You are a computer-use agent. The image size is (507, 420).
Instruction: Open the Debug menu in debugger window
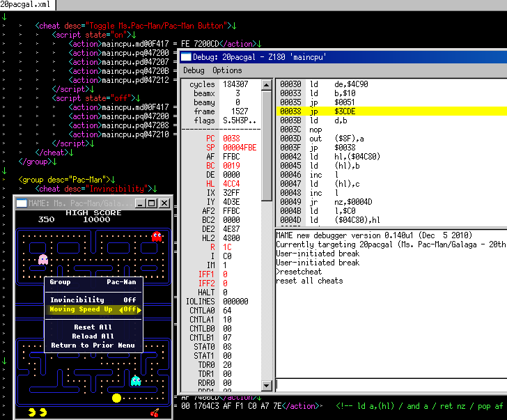click(x=194, y=70)
